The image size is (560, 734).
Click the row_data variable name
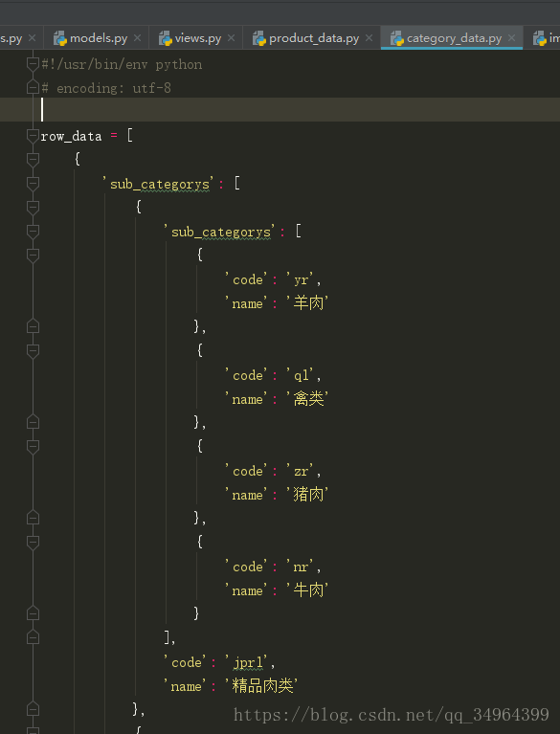point(71,136)
